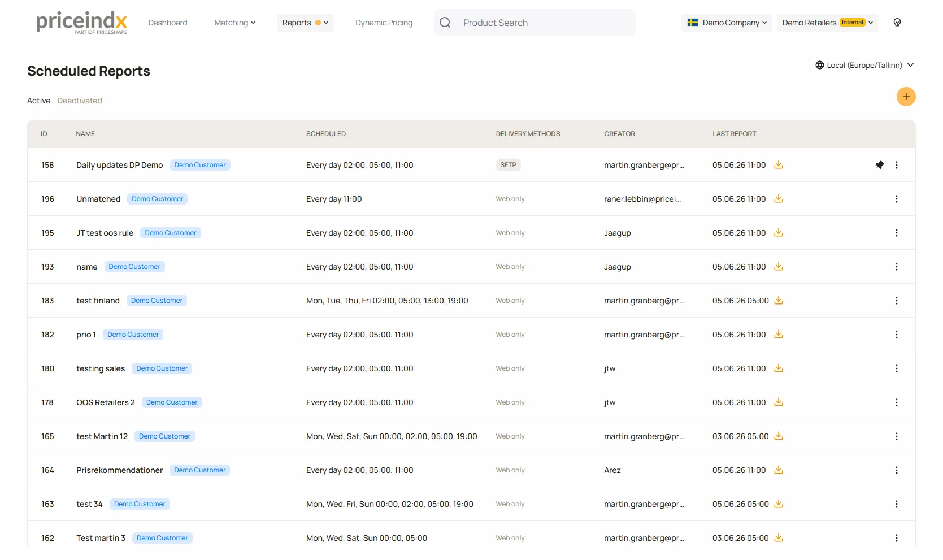Open three-dot menu for row 193
943x560 pixels.
coord(896,267)
